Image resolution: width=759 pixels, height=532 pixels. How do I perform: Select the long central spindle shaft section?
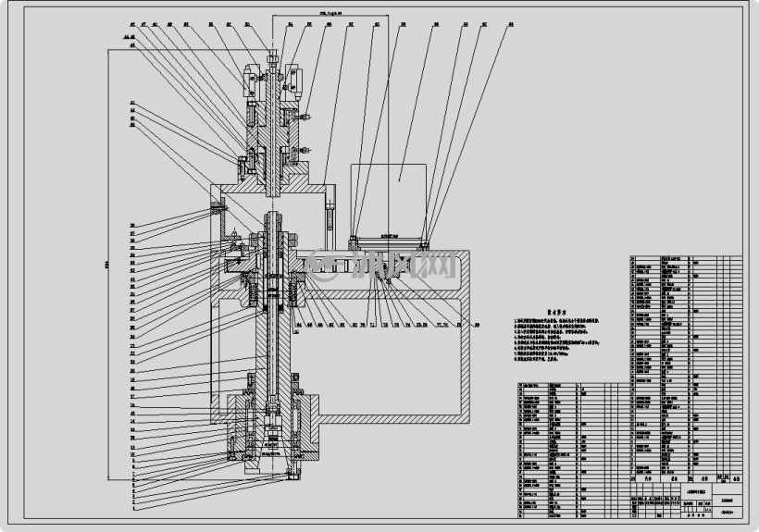(x=274, y=348)
